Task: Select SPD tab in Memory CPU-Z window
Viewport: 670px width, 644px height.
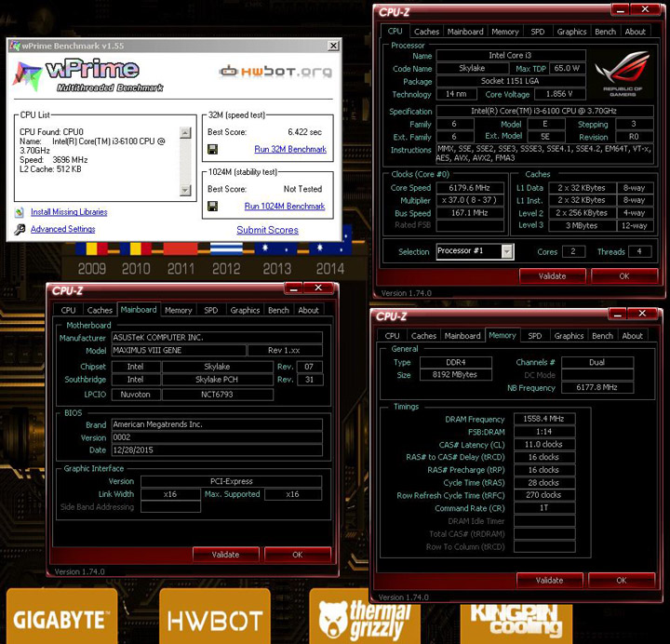Action: 534,336
